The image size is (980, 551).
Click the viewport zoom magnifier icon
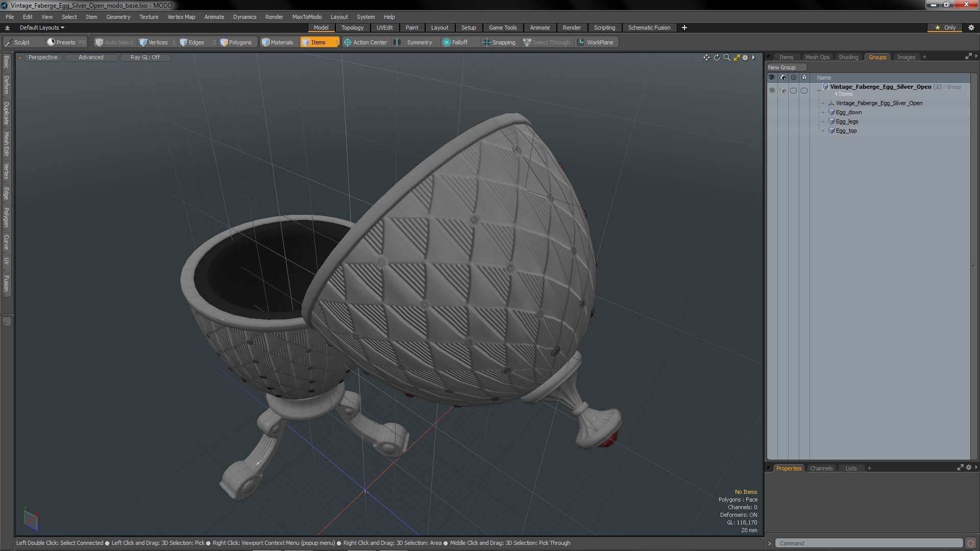click(x=727, y=58)
